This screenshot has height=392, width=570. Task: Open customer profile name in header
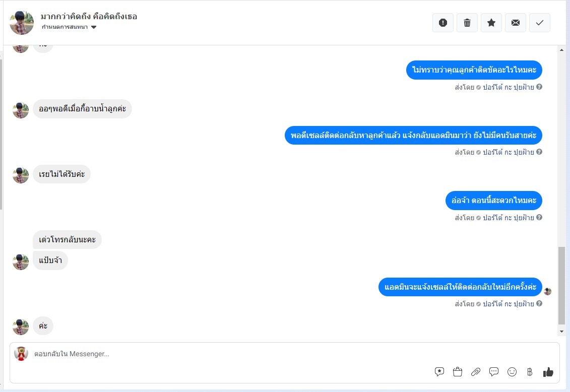point(89,16)
